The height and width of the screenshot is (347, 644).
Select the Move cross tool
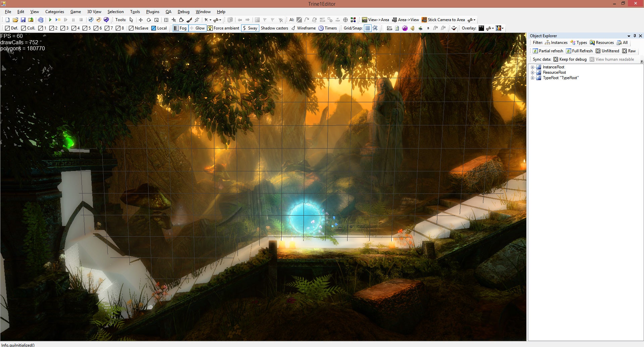click(141, 20)
